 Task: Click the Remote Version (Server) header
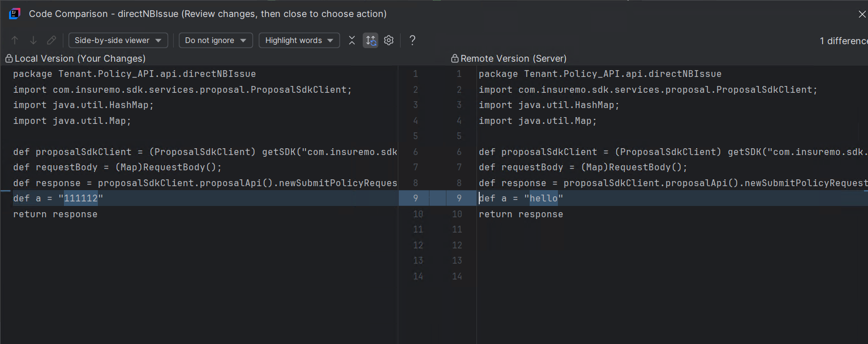(x=513, y=58)
